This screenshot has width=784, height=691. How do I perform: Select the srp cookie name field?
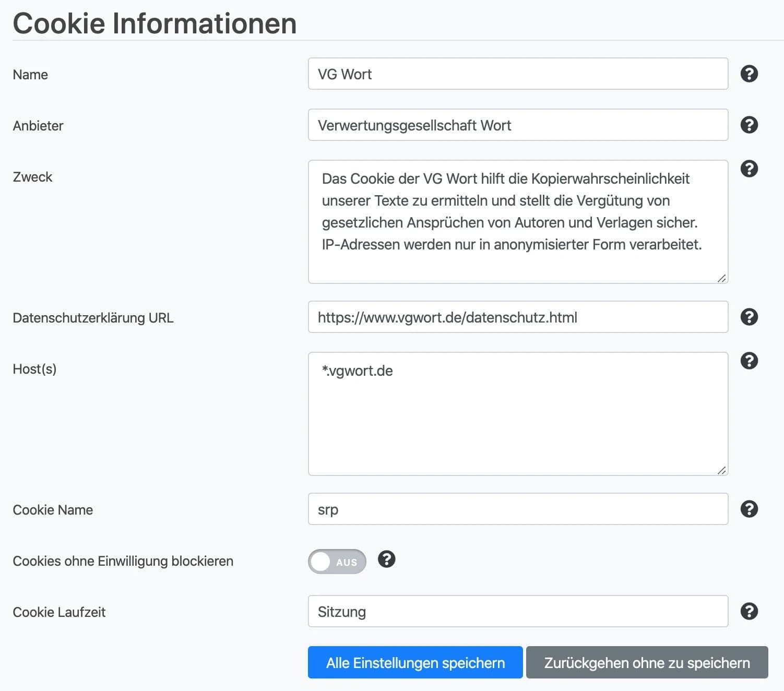[518, 509]
